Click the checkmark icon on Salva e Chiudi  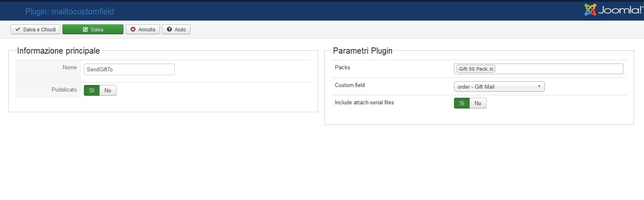tap(18, 30)
